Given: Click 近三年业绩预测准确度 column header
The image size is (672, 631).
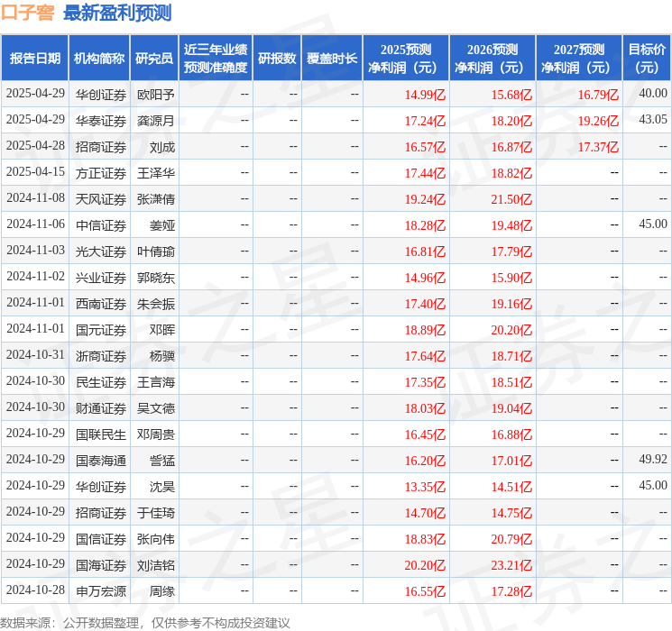Looking at the screenshot, I should click(216, 58).
